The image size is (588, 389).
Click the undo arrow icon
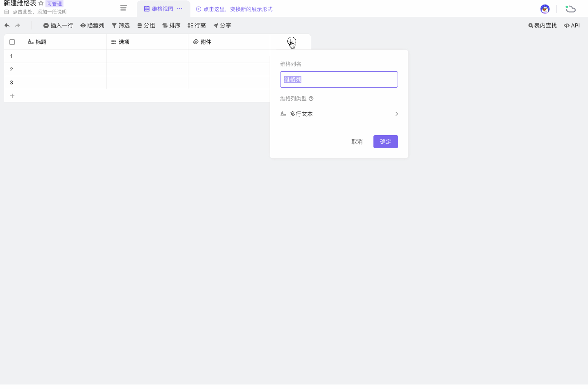click(x=7, y=25)
